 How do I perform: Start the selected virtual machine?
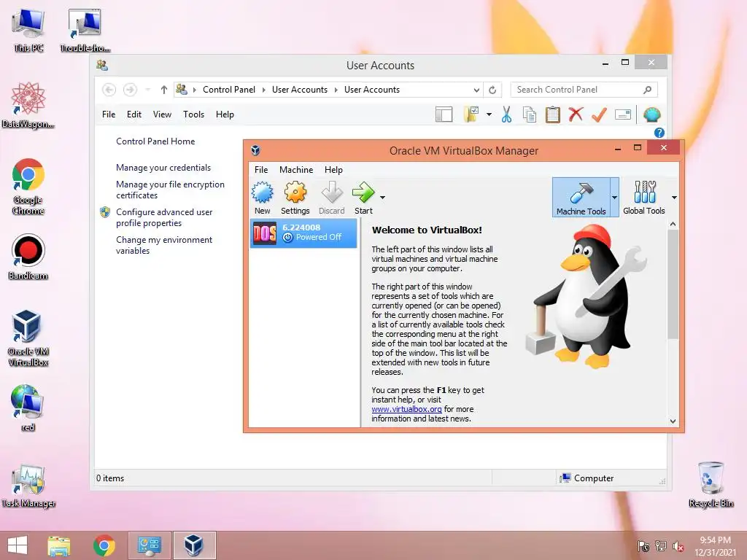point(363,198)
